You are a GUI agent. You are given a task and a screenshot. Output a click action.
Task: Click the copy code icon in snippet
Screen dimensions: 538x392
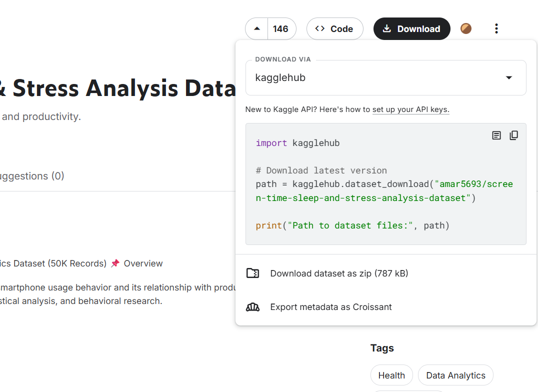pos(513,135)
